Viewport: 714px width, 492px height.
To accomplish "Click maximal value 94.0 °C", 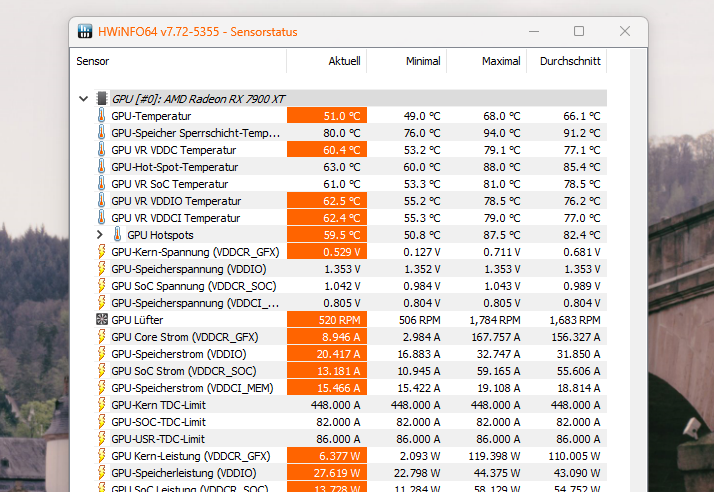I will coord(502,133).
